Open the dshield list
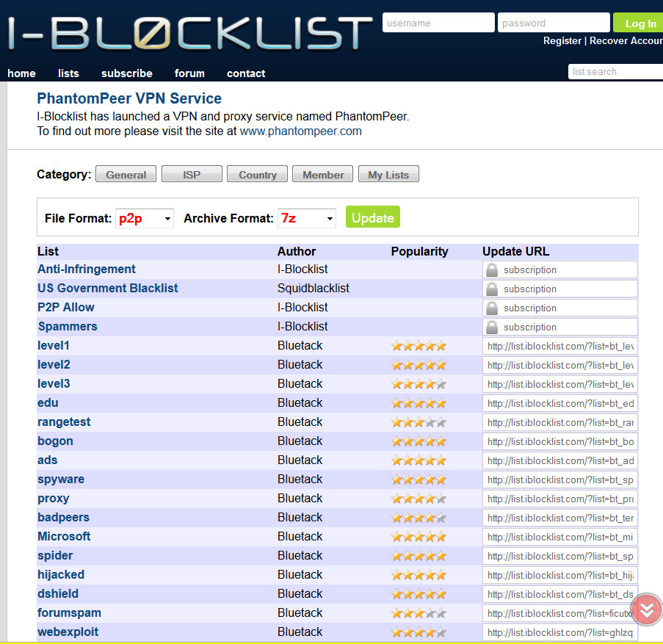Image resolution: width=663 pixels, height=644 pixels. (x=58, y=593)
